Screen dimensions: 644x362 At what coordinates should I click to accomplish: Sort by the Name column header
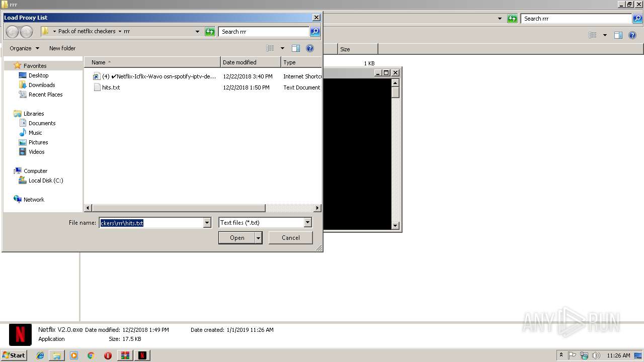tap(152, 62)
